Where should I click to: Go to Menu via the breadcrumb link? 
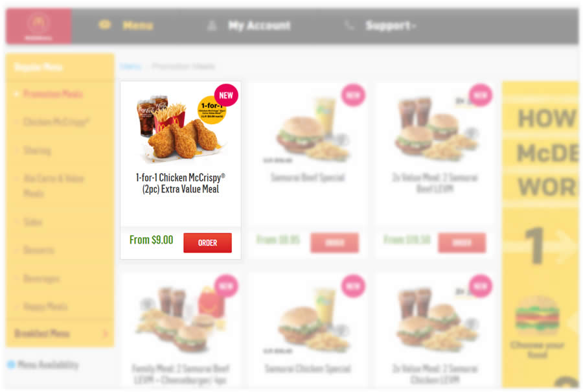click(131, 67)
